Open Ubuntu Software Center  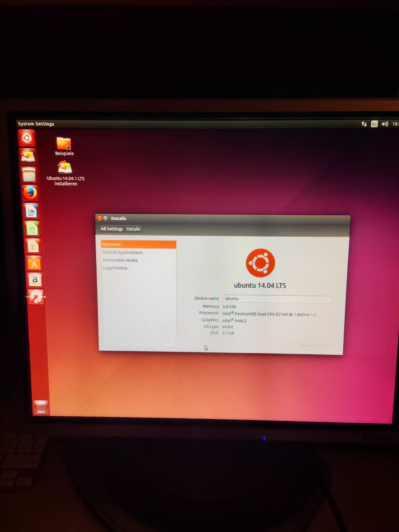34,263
